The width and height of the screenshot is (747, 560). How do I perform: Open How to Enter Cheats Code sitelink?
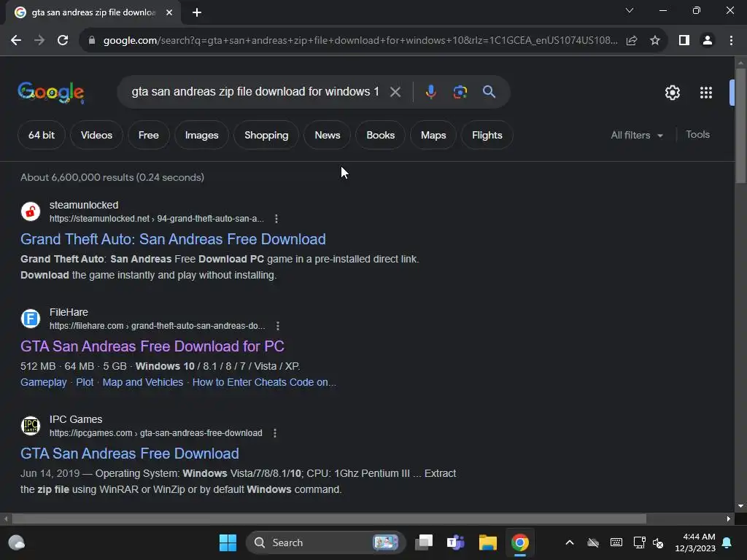tap(264, 382)
